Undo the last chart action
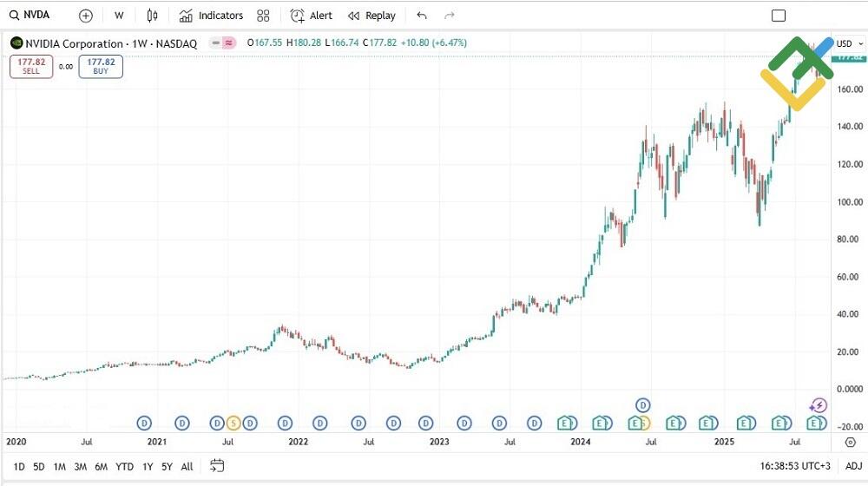Viewport: 868px width, 486px height. coord(422,16)
